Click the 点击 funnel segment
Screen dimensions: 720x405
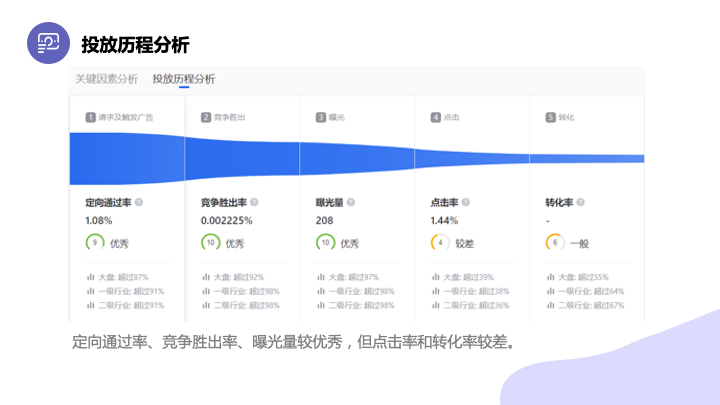point(472,158)
